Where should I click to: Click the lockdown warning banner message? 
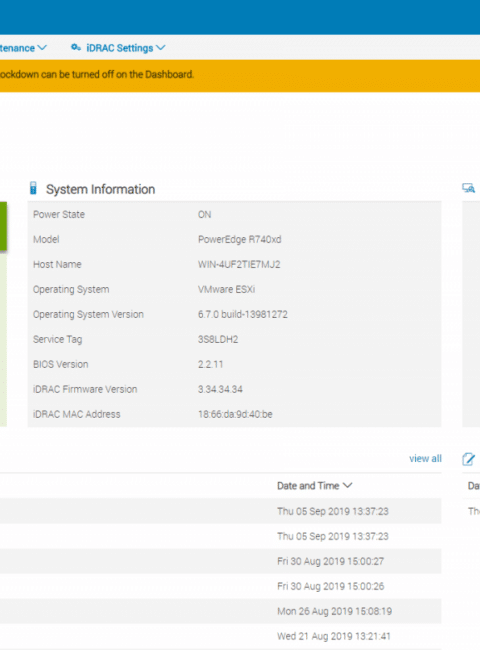point(97,75)
